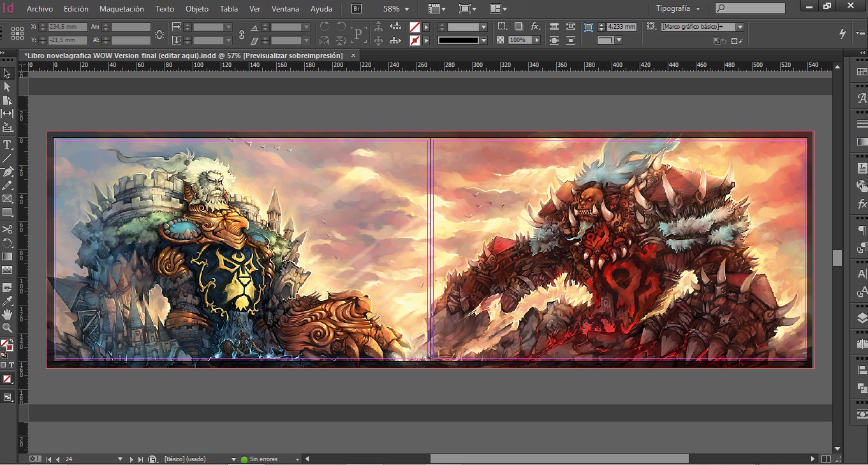Click the drop shadow icon

tap(519, 27)
